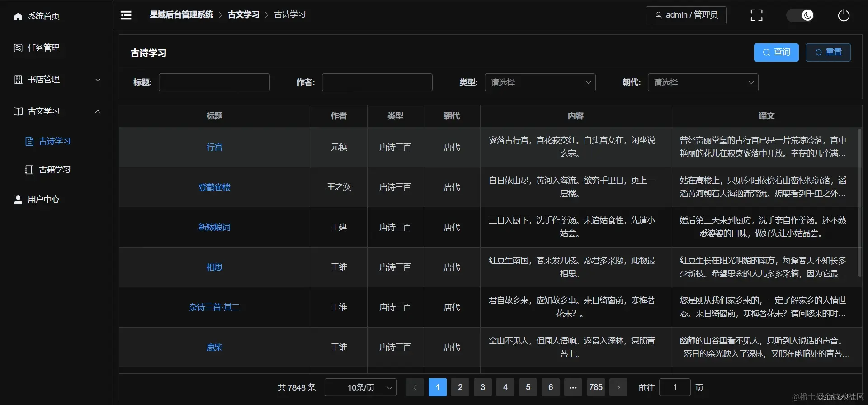Click the pagination ellipsis jump button
This screenshot has width=868, height=405.
(573, 387)
